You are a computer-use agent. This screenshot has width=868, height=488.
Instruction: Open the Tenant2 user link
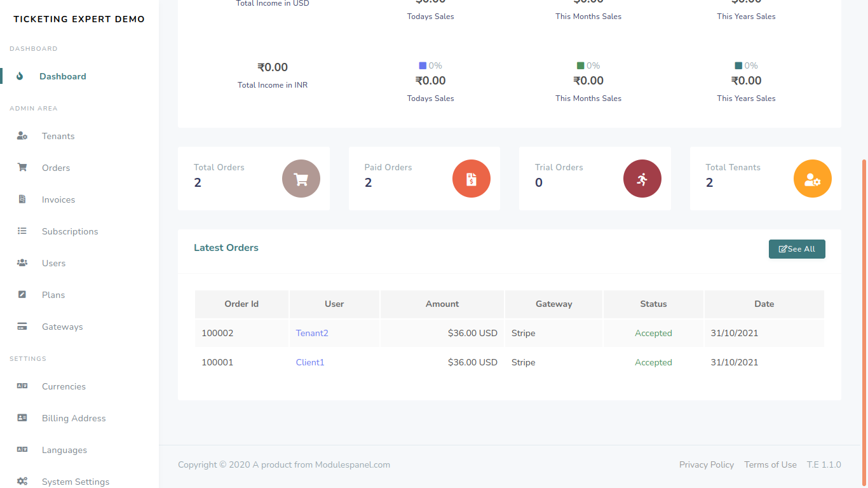312,332
